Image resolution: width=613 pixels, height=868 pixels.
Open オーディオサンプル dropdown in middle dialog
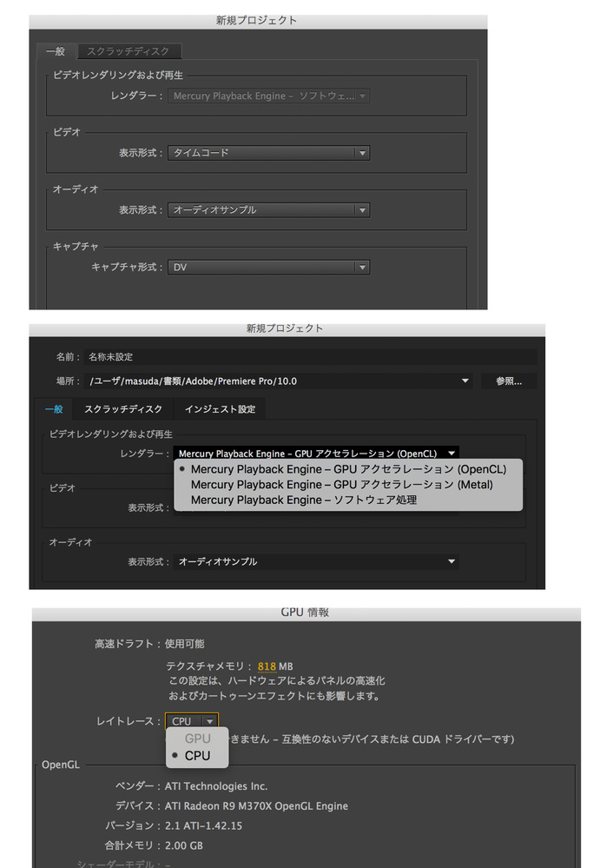point(316,561)
